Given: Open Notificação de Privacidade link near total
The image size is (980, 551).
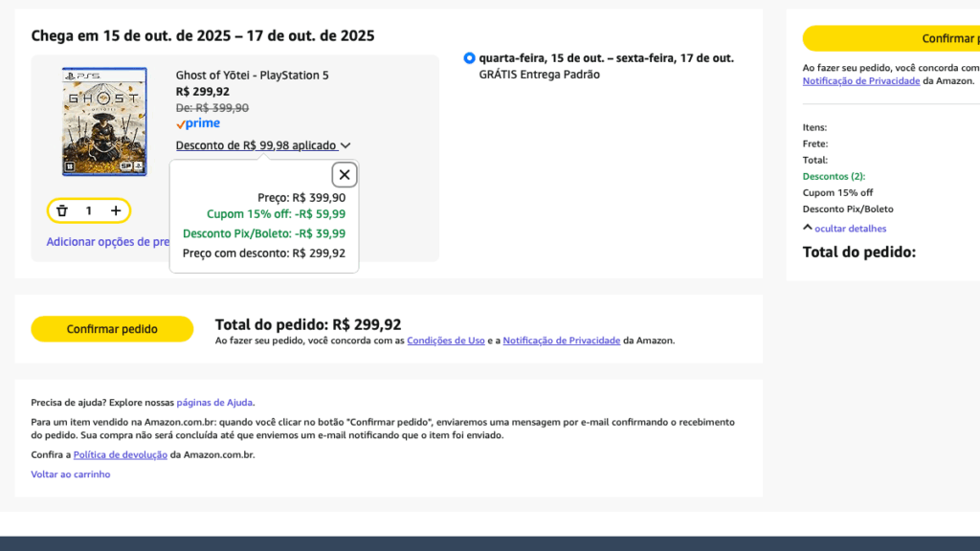Looking at the screenshot, I should tap(561, 341).
